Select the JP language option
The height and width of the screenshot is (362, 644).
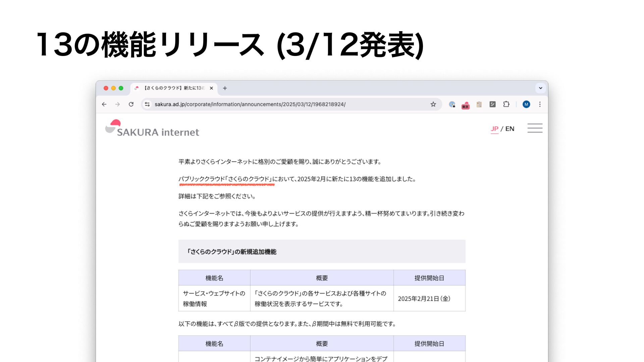494,129
